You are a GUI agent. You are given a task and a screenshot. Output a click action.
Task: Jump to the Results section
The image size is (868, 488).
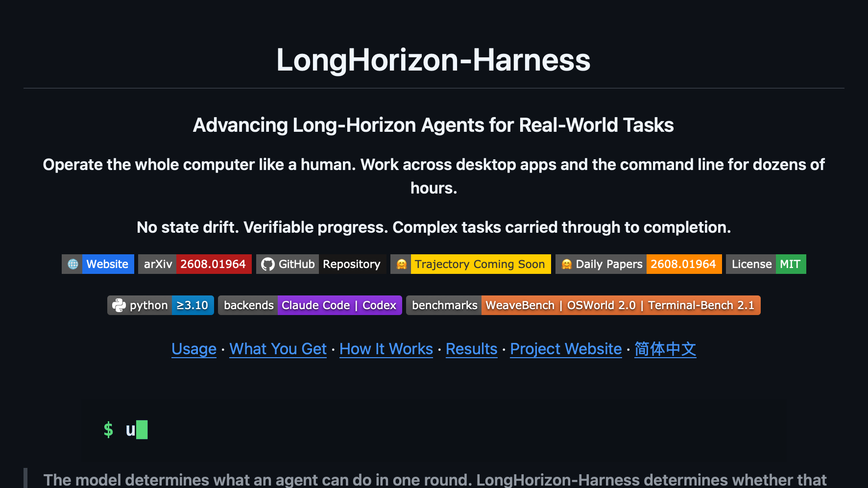pyautogui.click(x=472, y=349)
